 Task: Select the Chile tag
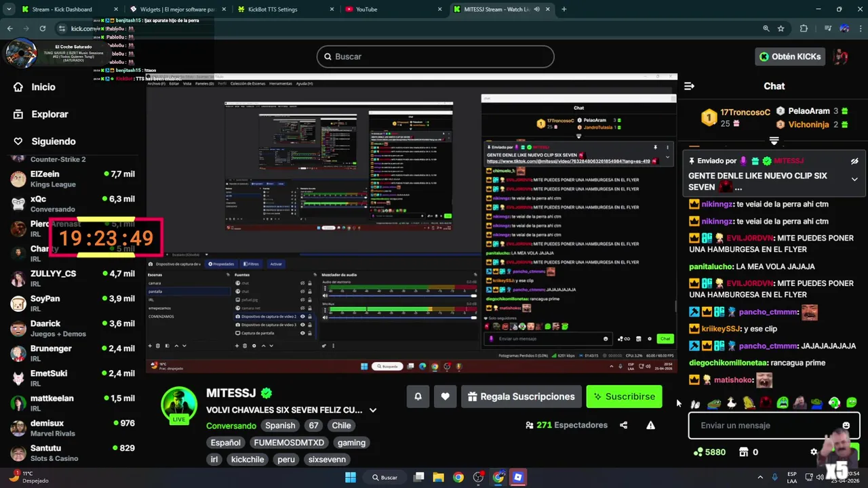tap(341, 426)
